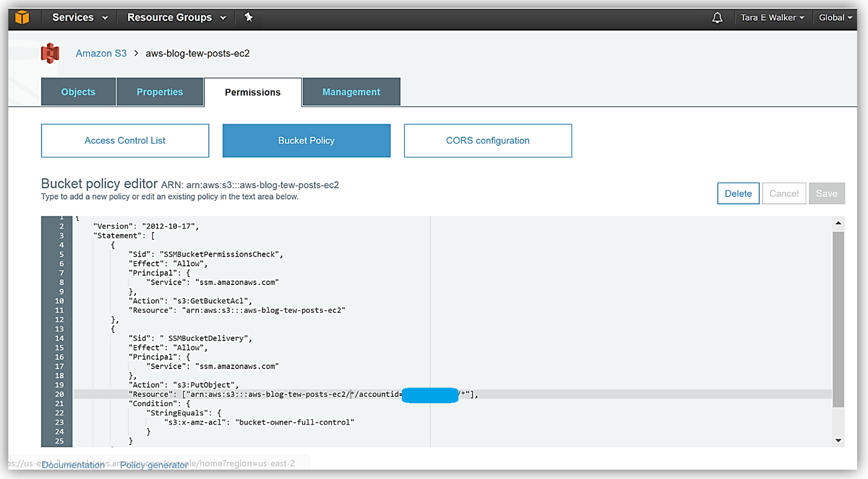Open the Management tab
The width and height of the screenshot is (868, 479).
coord(351,92)
